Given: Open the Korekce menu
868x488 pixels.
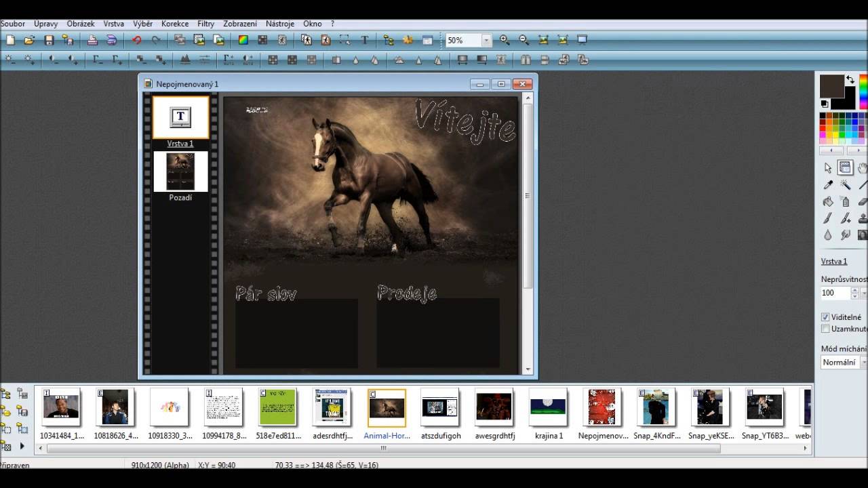Looking at the screenshot, I should (x=175, y=24).
